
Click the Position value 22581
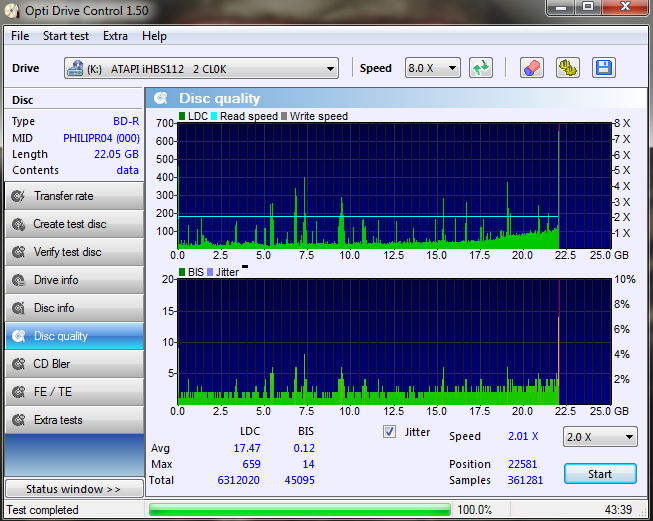(523, 464)
